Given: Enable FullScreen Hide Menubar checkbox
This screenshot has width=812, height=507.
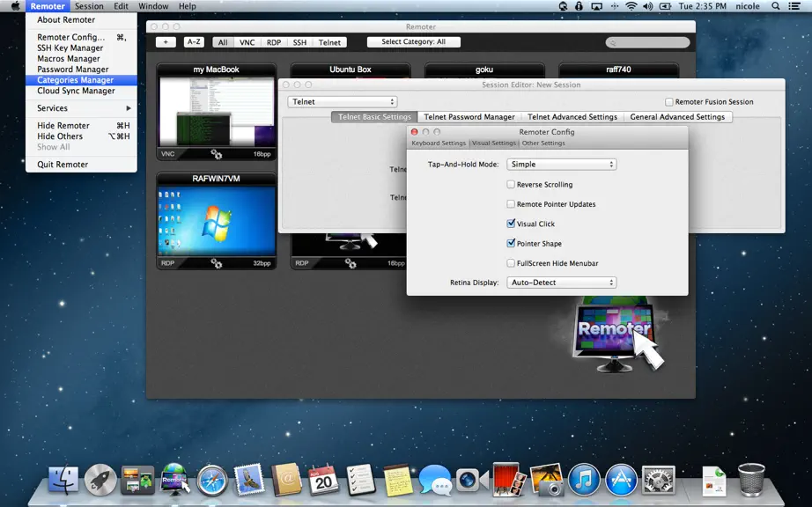Looking at the screenshot, I should coord(511,263).
